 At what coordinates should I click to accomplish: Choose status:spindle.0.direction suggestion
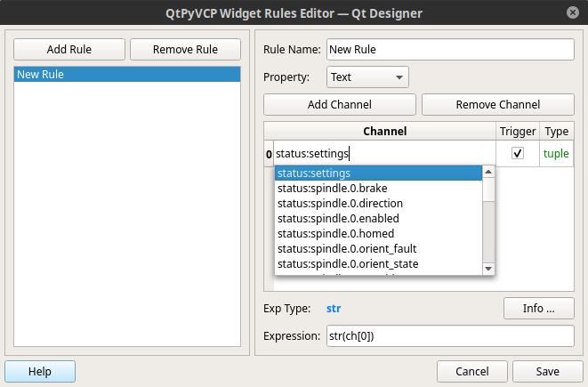378,203
